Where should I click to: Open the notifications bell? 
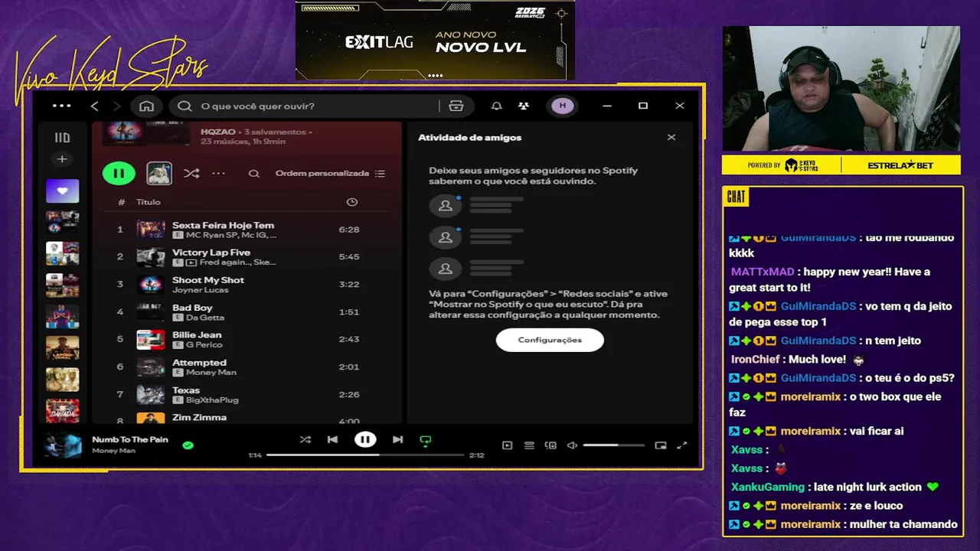(x=496, y=106)
